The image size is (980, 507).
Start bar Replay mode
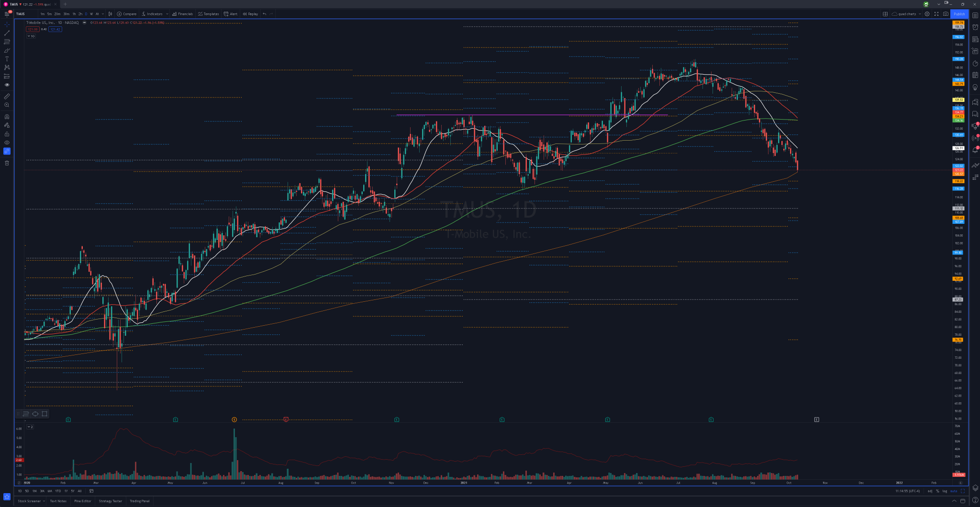coord(250,14)
